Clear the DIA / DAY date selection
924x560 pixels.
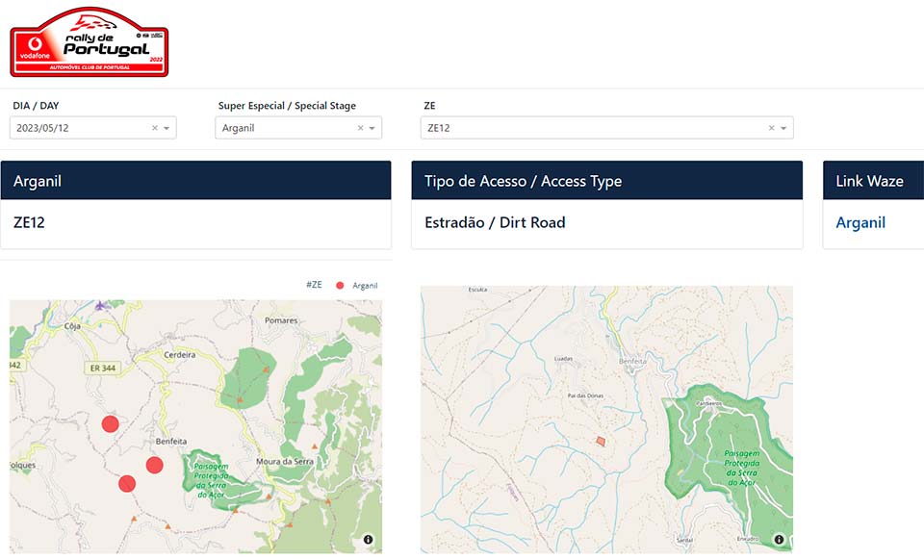click(154, 128)
